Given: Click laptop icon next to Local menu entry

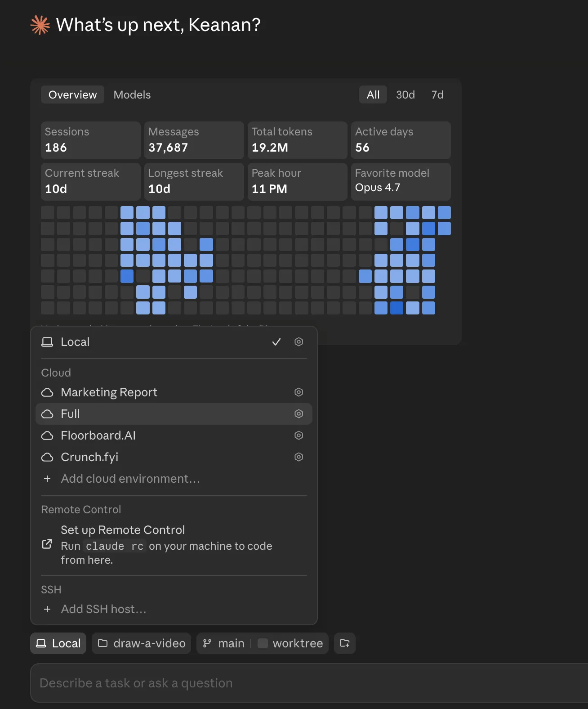Looking at the screenshot, I should 47,342.
